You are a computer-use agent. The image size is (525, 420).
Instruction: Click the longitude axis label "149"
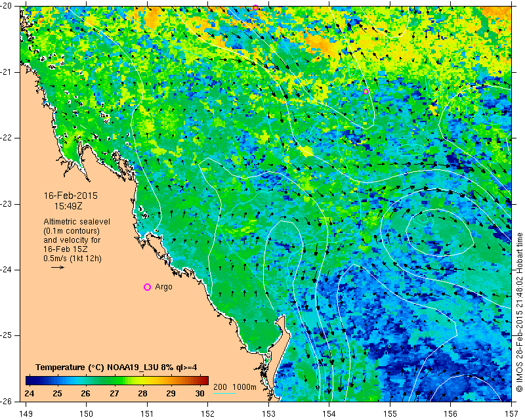point(26,413)
